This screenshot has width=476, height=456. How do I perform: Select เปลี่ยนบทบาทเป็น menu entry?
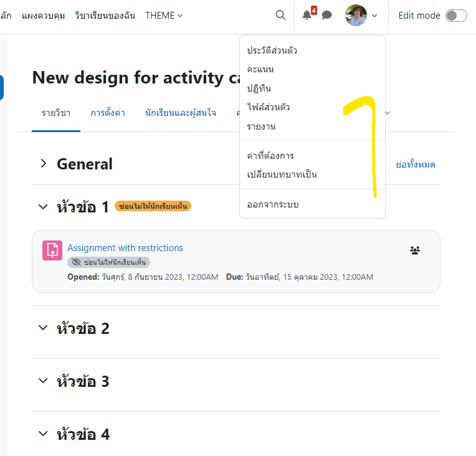click(x=282, y=174)
